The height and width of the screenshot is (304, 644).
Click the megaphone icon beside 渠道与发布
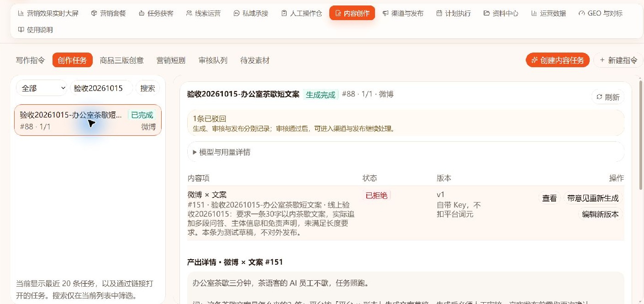click(385, 13)
